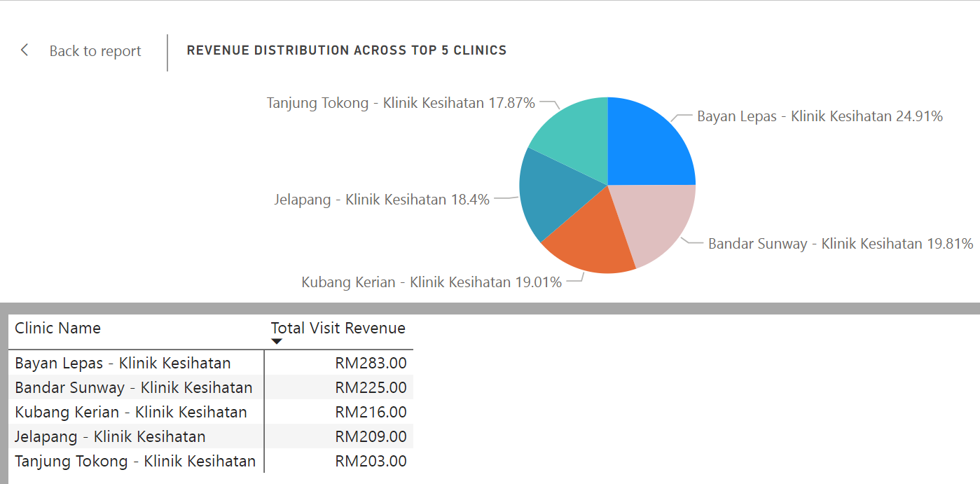Click the gray divider between chart and table
The height and width of the screenshot is (484, 980).
490,308
